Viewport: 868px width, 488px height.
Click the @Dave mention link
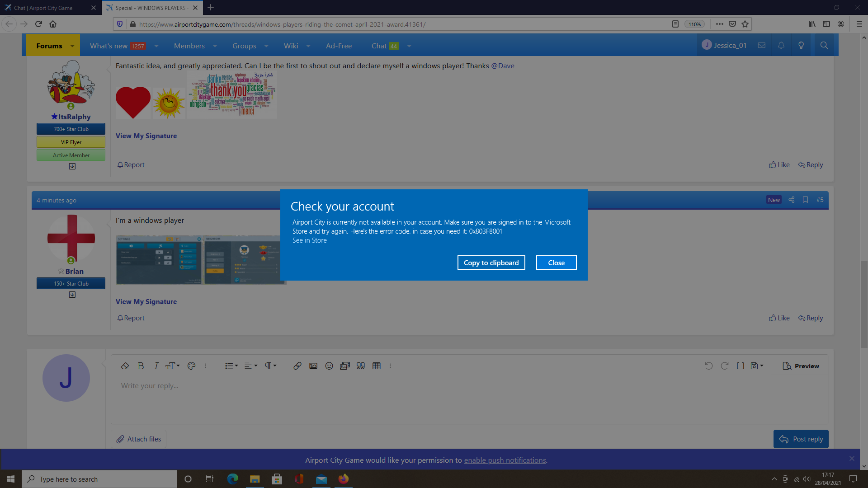503,66
